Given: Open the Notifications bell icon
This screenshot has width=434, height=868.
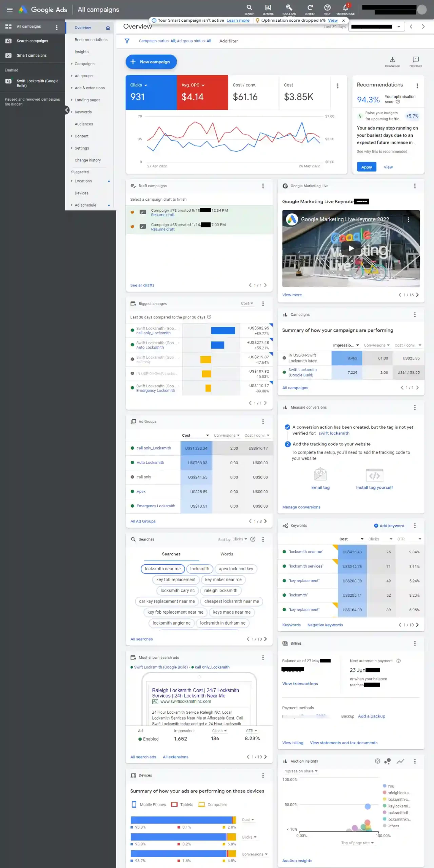Looking at the screenshot, I should point(346,8).
